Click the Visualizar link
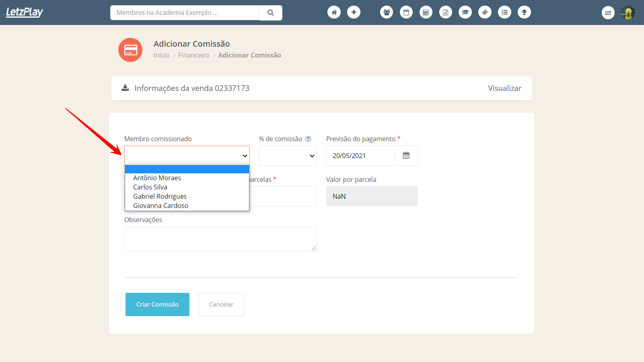 [x=504, y=88]
